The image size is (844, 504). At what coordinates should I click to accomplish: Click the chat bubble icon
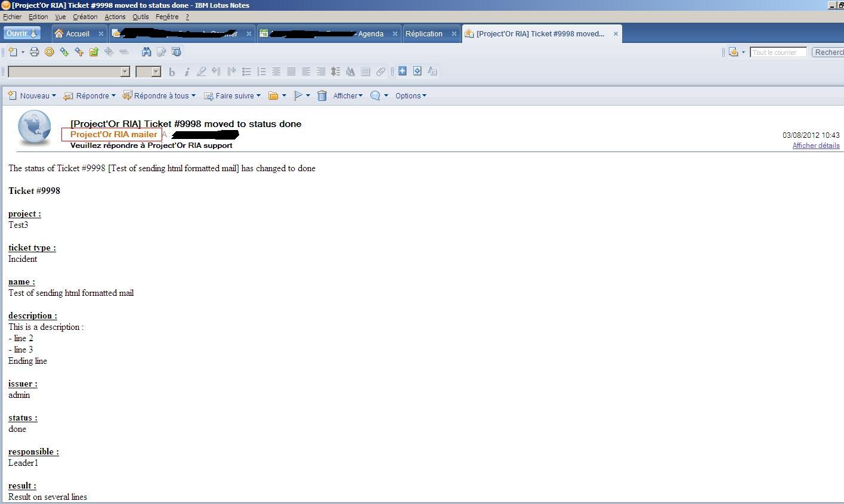point(375,95)
